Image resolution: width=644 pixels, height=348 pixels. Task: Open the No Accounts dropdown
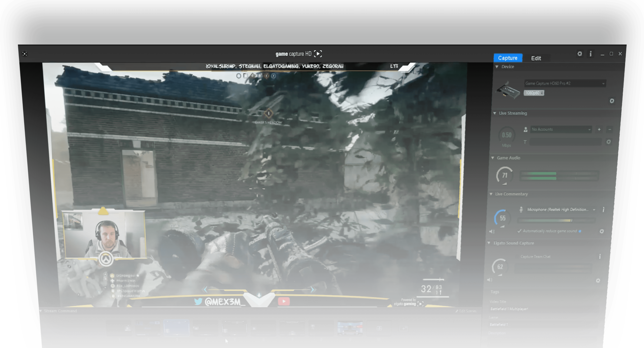(561, 129)
